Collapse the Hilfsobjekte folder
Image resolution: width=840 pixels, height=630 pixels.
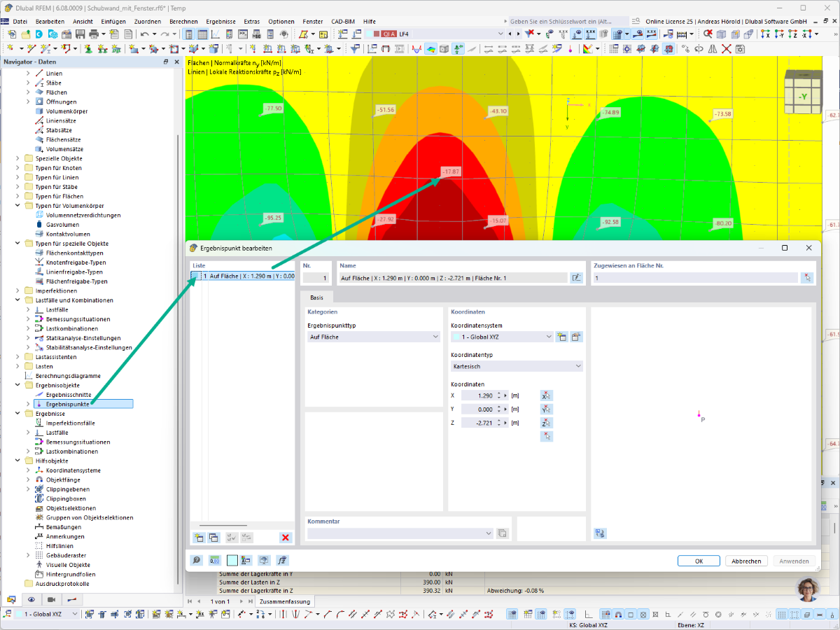pos(18,461)
